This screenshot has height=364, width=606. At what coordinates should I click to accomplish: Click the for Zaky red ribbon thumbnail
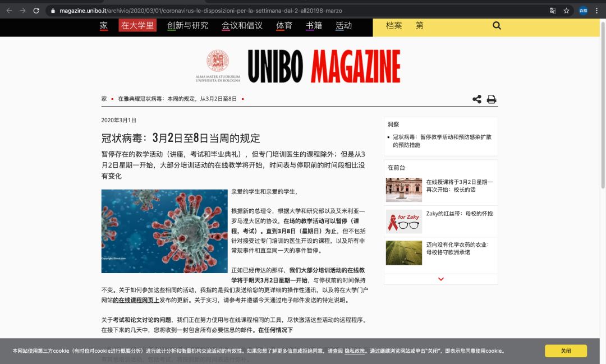click(x=404, y=222)
